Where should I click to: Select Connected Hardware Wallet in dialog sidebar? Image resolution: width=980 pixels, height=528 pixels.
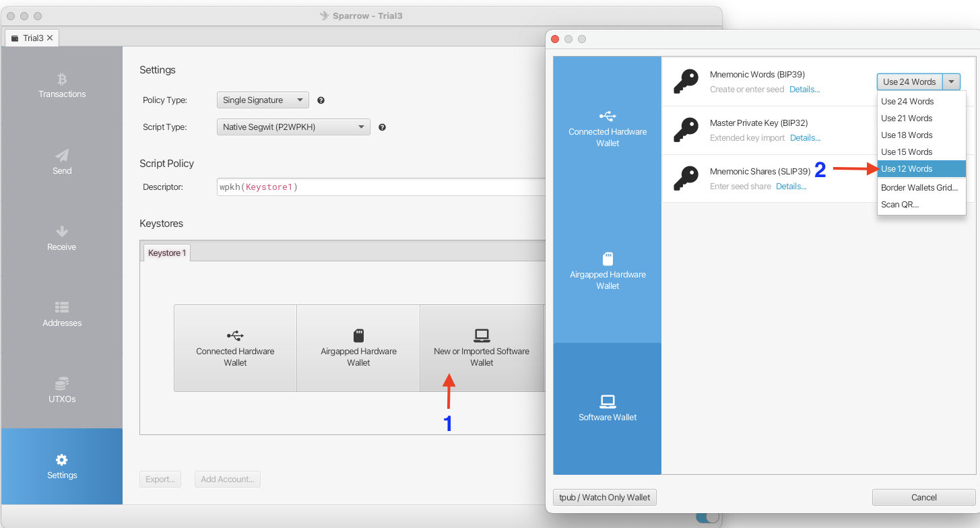608,128
